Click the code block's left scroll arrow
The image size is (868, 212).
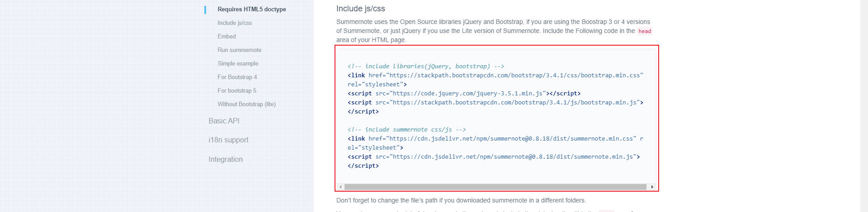[340, 187]
